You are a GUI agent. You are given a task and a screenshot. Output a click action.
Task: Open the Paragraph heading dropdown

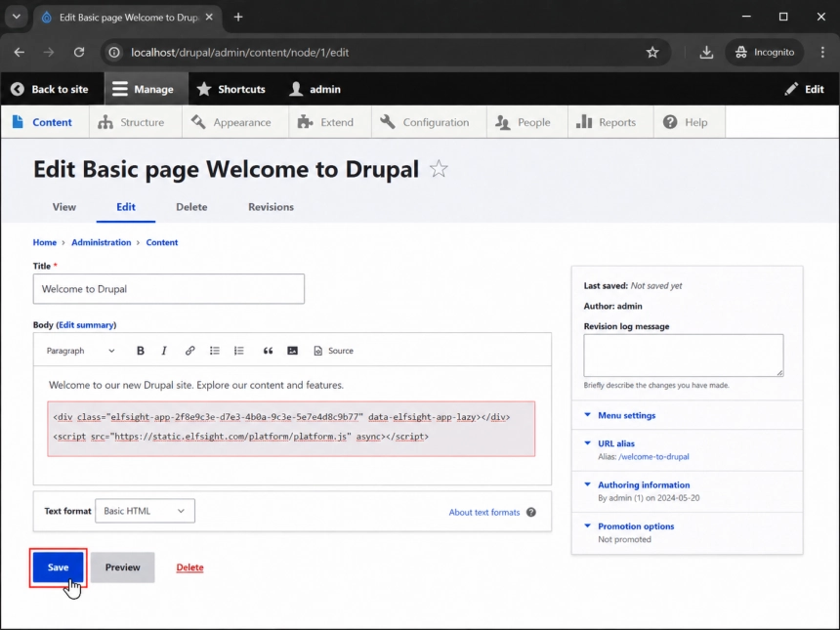point(80,351)
